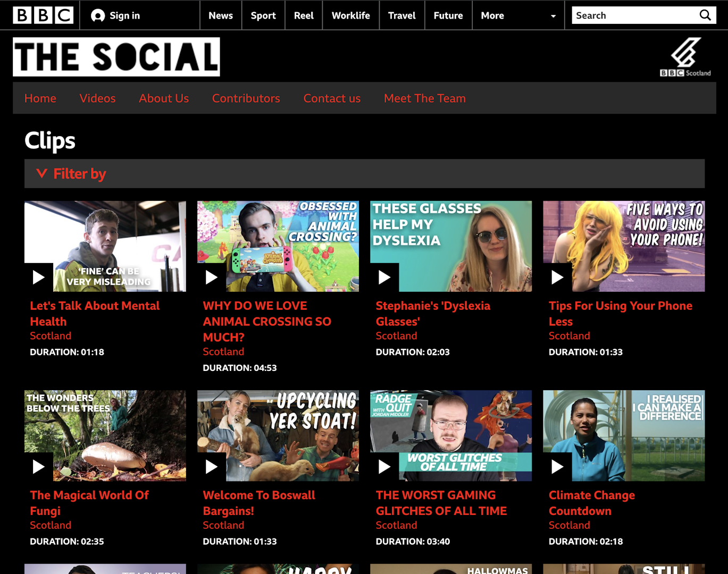
Task: Click the DURATION: 02:18 text
Action: point(585,542)
